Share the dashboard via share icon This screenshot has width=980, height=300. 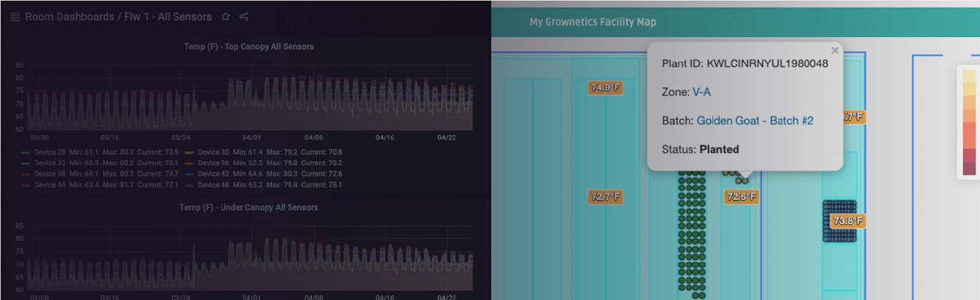243,17
